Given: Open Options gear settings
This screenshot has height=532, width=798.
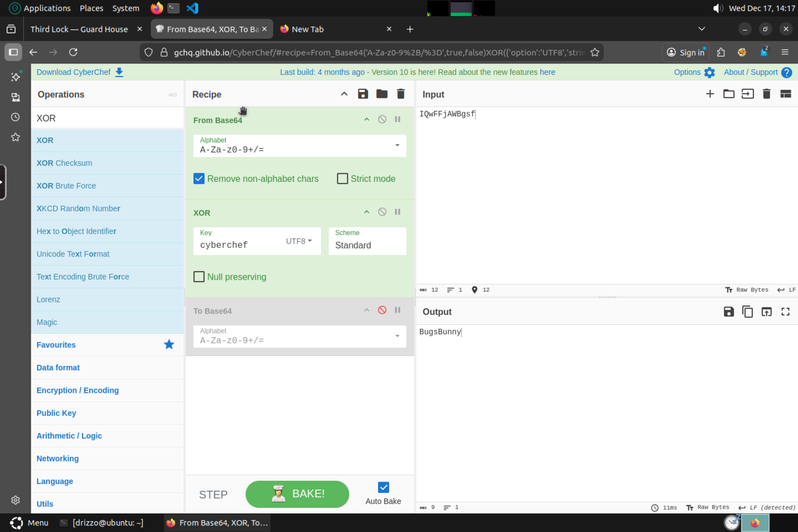Looking at the screenshot, I should click(709, 72).
